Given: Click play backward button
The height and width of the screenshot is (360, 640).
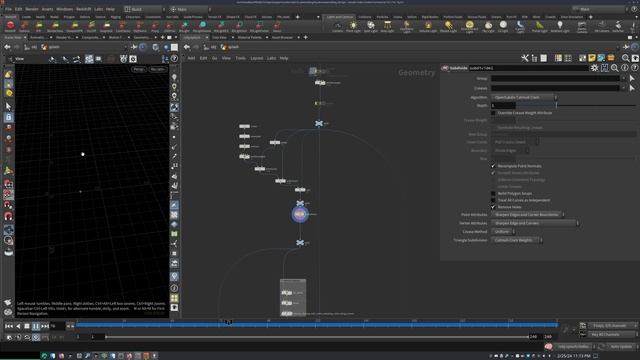Looking at the screenshot, I should point(18,326).
